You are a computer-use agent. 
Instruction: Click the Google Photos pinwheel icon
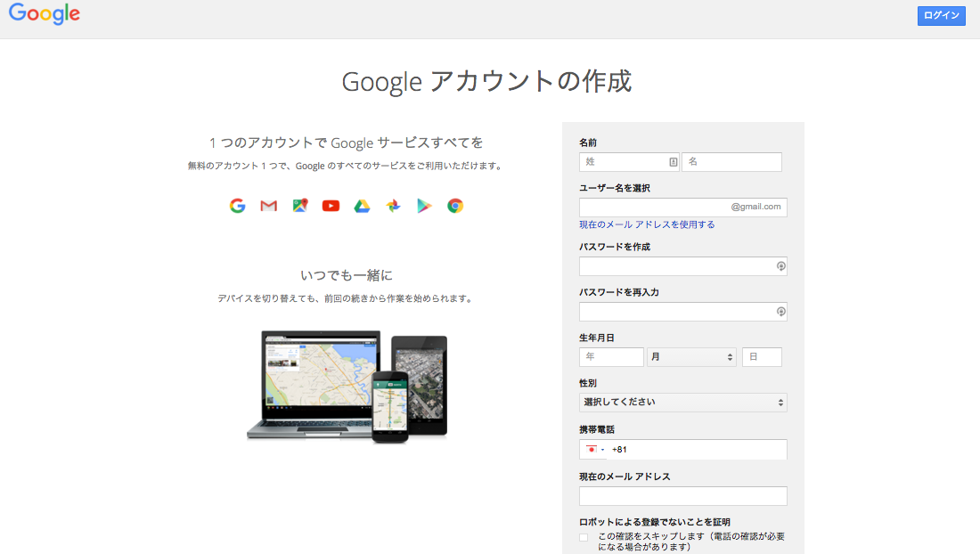coord(393,206)
